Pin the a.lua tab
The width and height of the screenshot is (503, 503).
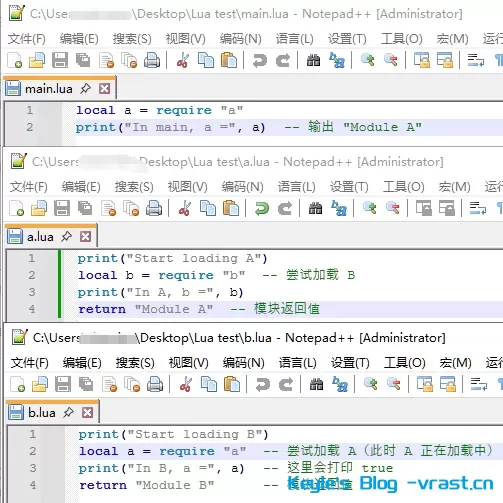point(66,237)
